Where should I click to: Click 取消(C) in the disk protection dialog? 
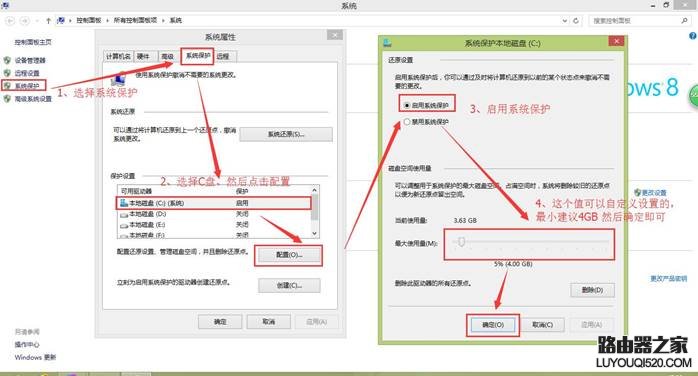point(543,325)
